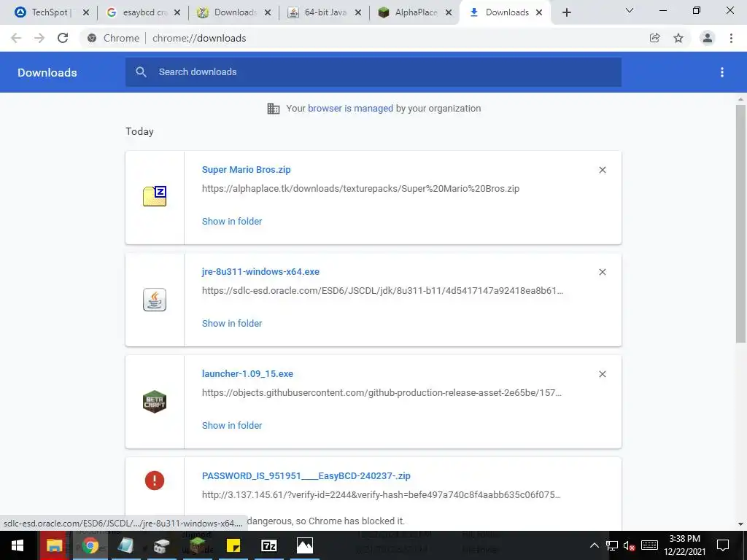Click the Search downloads field

pos(373,72)
